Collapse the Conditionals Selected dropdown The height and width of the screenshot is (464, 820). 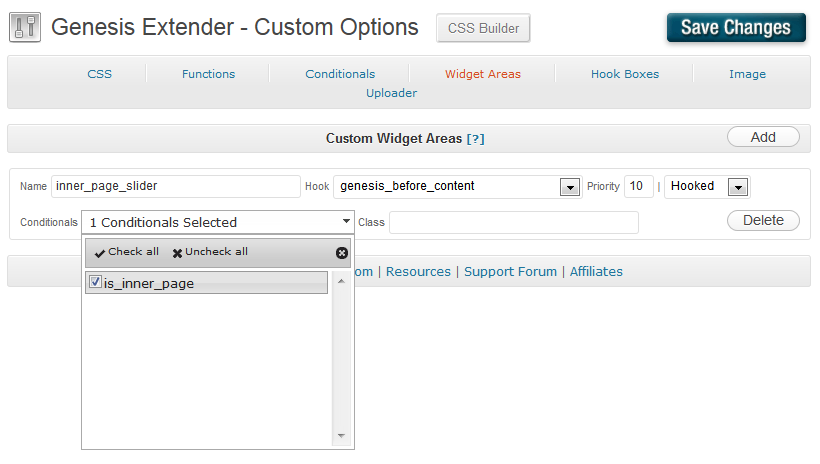[346, 222]
